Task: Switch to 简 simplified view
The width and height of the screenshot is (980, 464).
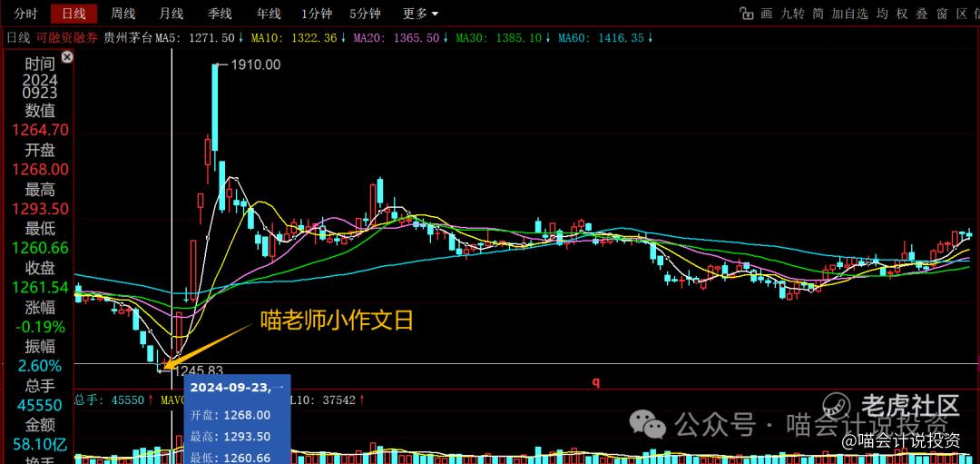Action: [818, 13]
